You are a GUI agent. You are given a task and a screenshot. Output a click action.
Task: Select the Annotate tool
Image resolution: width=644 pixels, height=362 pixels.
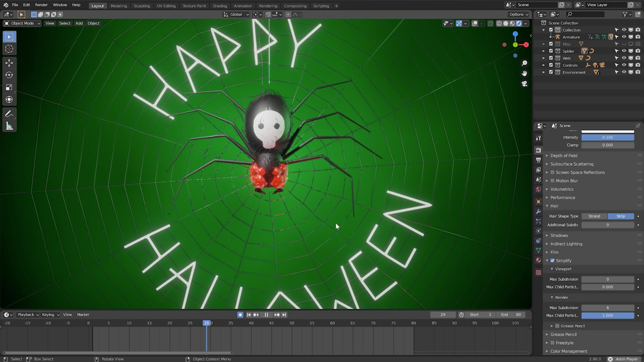point(9,114)
